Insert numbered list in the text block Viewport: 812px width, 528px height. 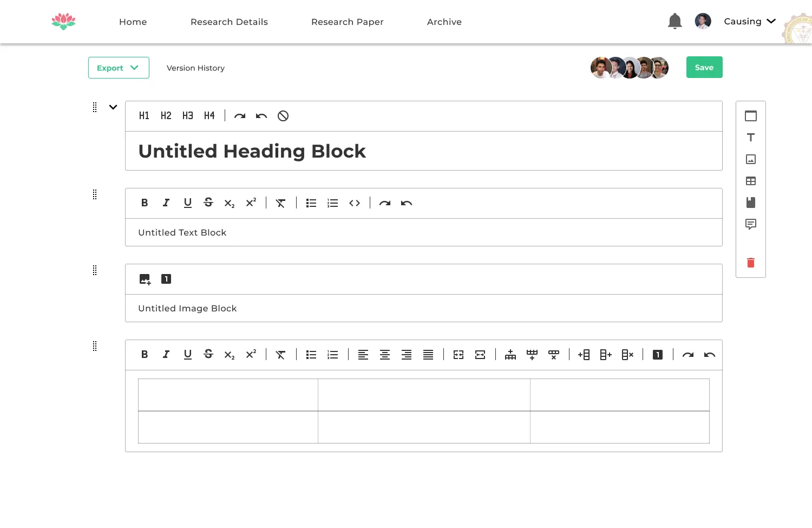333,203
